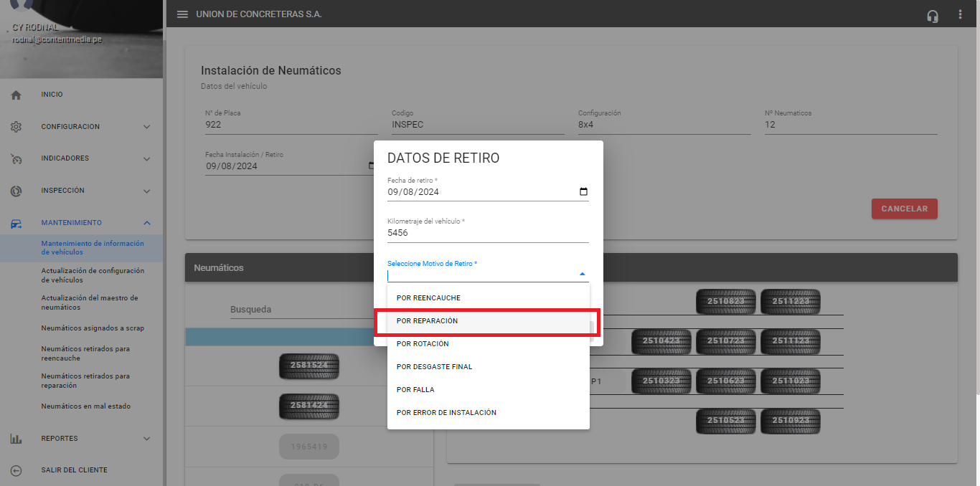Viewport: 980px width, 486px height.
Task: Open the three-dot options menu
Action: click(960, 14)
